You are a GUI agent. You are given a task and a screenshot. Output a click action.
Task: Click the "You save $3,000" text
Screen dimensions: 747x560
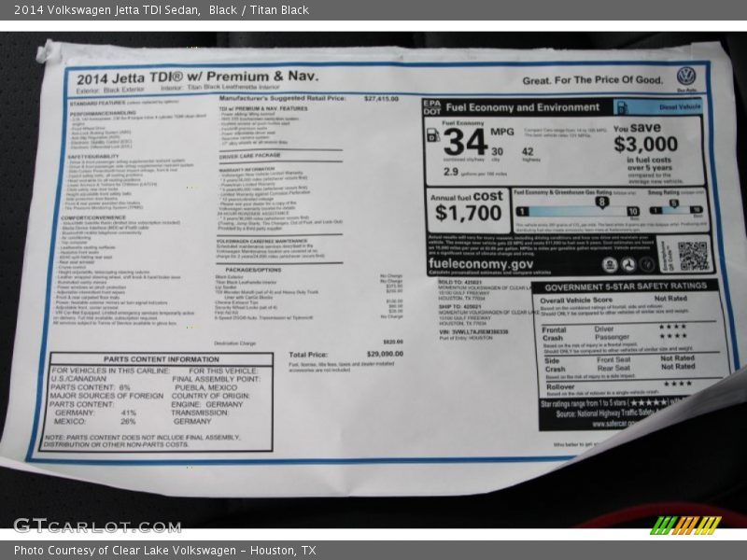[644, 138]
